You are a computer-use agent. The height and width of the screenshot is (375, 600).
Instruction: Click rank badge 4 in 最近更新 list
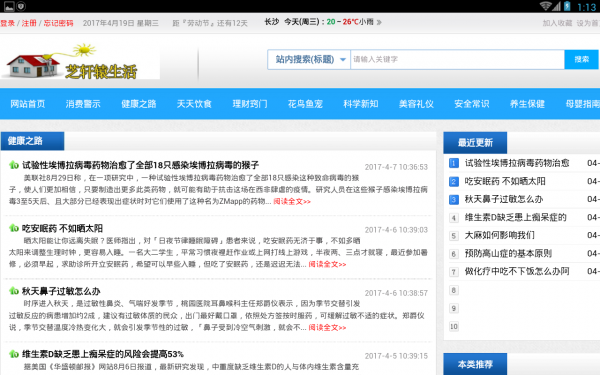point(453,218)
